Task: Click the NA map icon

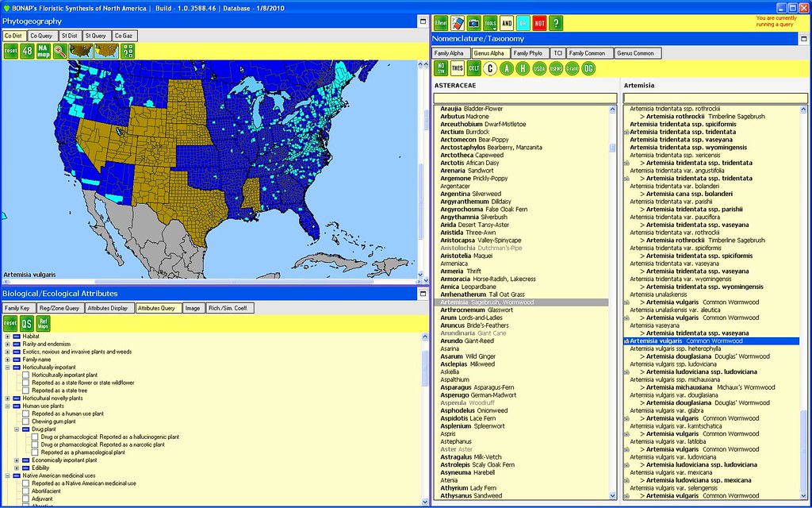Action: (43, 51)
